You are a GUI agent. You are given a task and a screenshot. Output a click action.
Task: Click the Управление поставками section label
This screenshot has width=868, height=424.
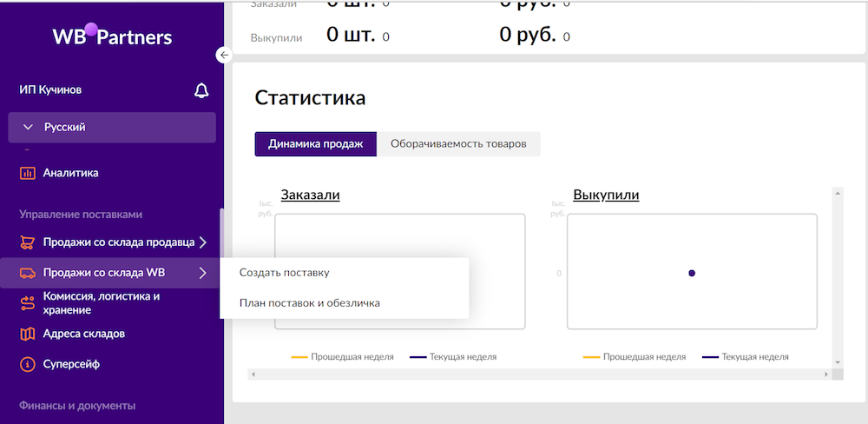[81, 215]
